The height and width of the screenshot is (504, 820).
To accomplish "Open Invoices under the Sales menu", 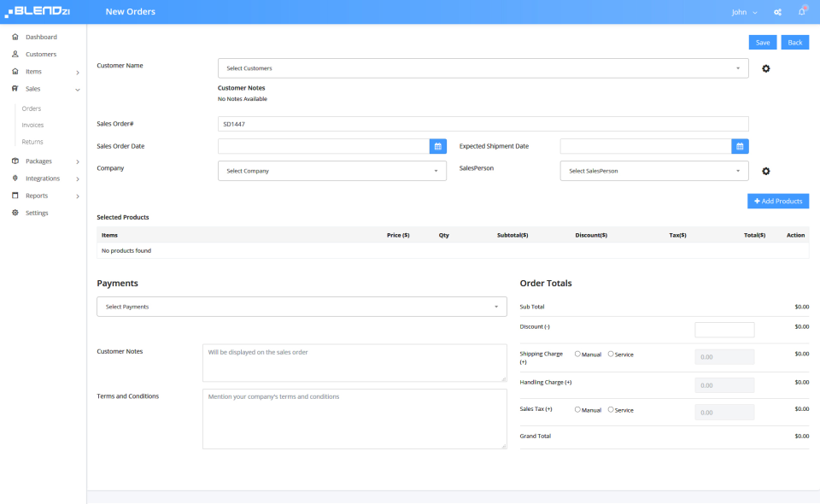I will point(32,125).
